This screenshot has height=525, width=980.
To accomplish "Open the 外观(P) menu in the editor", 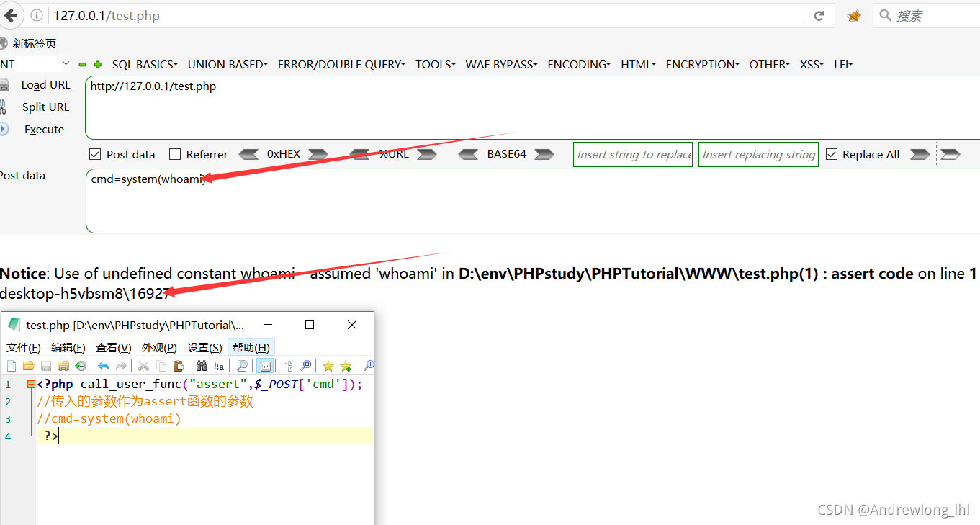I will point(159,347).
